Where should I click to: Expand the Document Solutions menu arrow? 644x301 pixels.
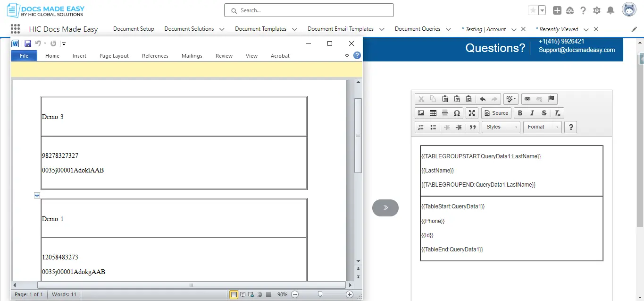222,29
